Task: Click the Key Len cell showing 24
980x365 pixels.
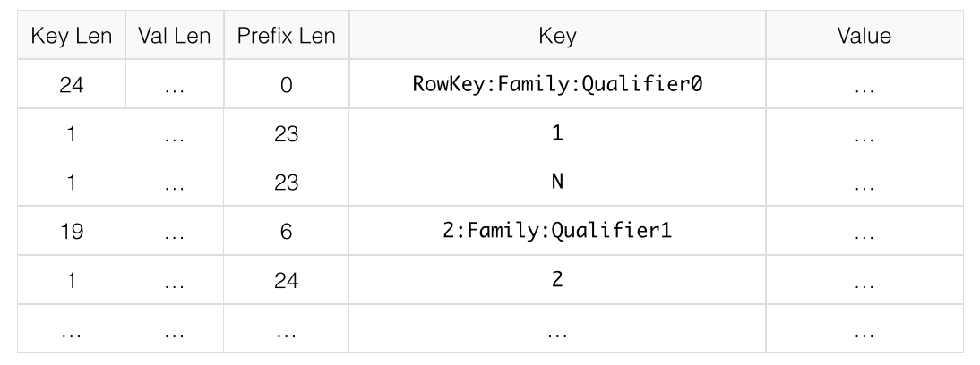Action: pos(71,86)
